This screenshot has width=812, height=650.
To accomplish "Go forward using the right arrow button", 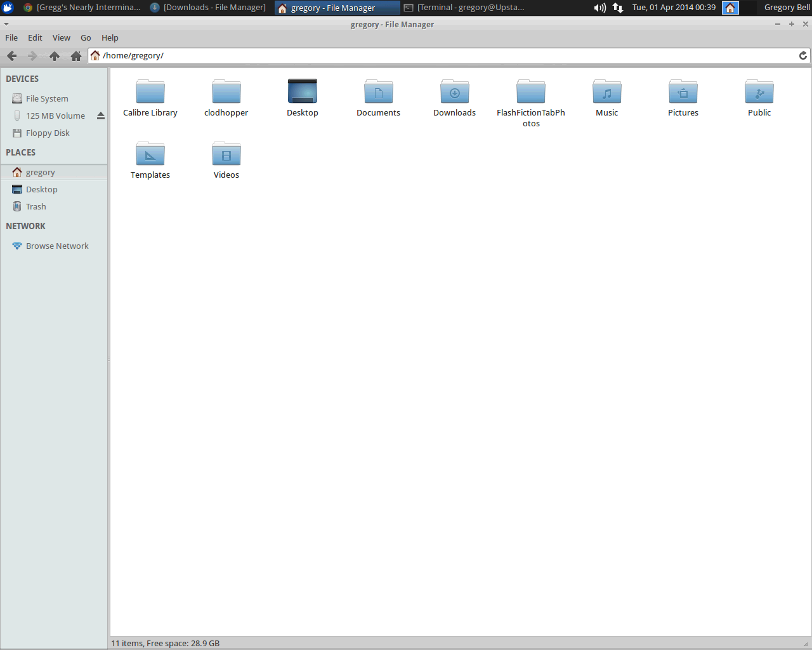I will tap(32, 56).
